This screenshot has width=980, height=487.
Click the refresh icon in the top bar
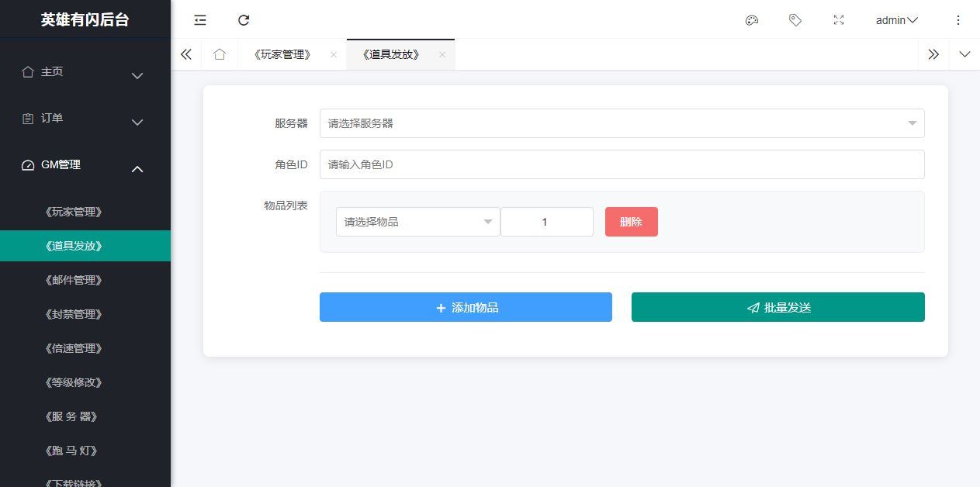click(x=244, y=20)
